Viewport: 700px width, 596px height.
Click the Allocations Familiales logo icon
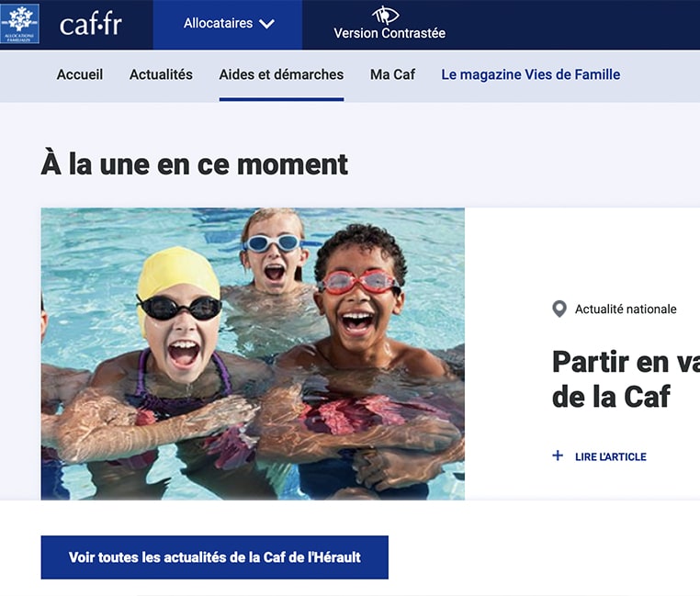pos(19,24)
